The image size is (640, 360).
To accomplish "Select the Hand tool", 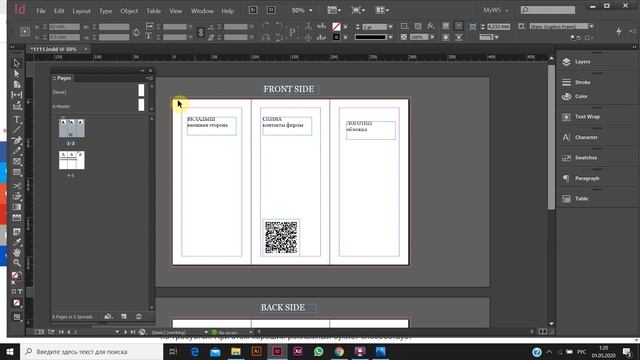I will [16, 253].
